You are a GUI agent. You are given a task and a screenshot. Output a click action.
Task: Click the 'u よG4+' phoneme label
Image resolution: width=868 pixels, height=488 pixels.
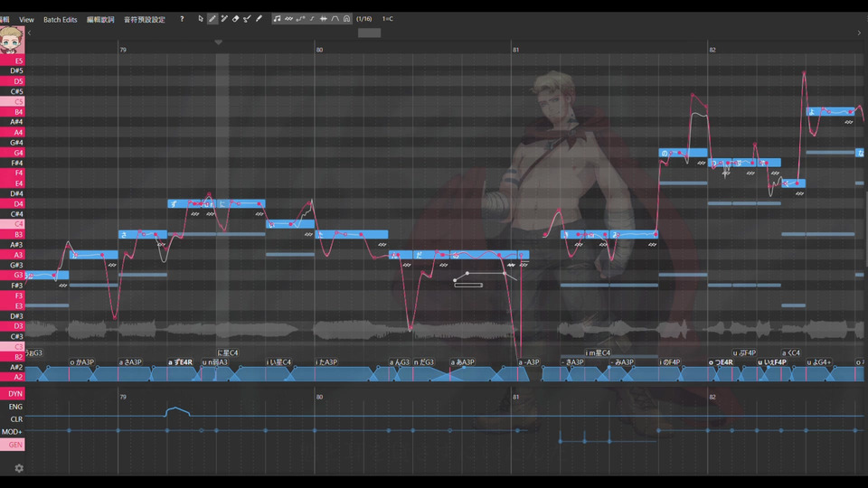tap(819, 362)
